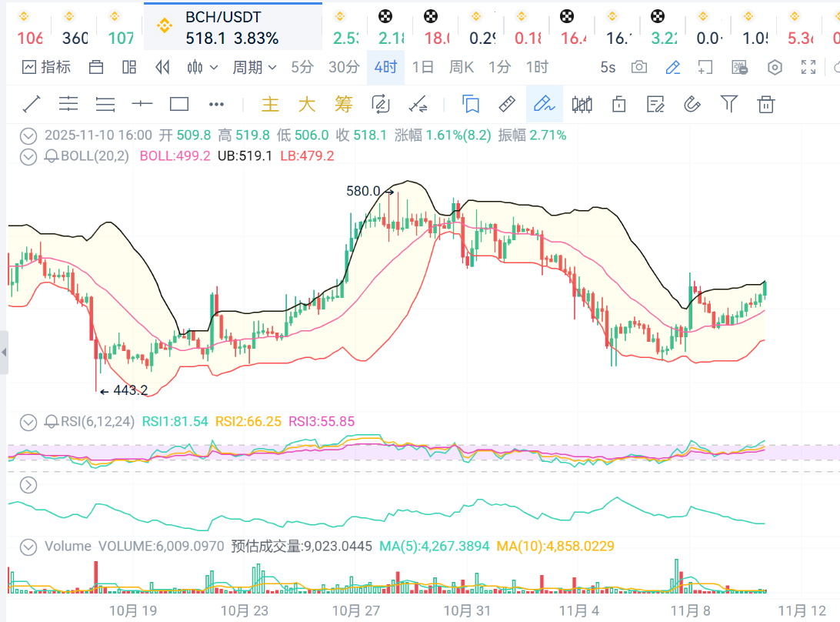Open the 周期 period dropdown
840x622 pixels.
coord(255,68)
